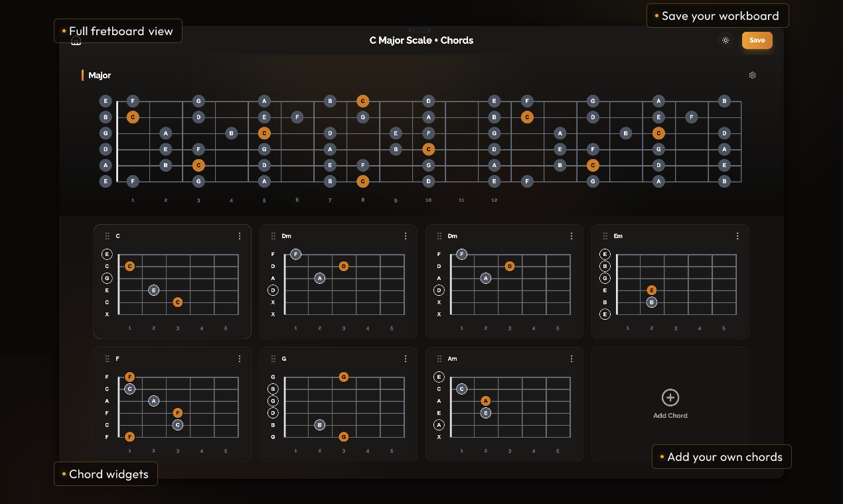843x504 pixels.
Task: Click the orange Save button
Action: point(757,40)
